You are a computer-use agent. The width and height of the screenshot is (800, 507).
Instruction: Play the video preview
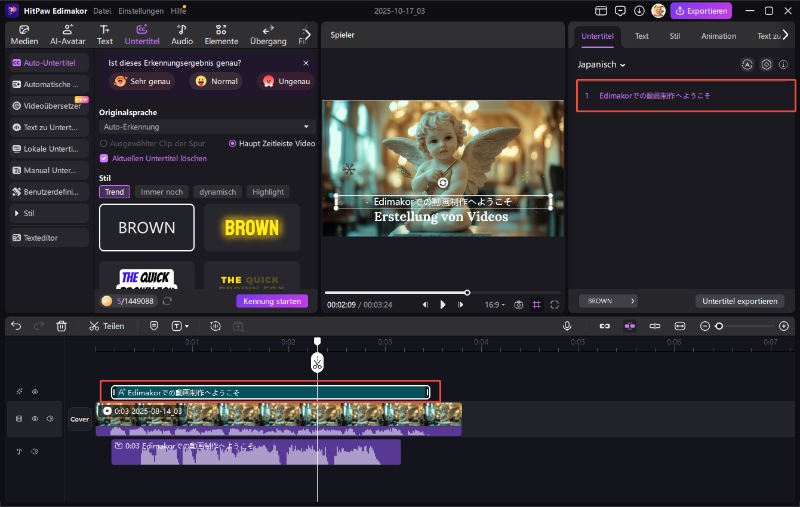click(443, 305)
